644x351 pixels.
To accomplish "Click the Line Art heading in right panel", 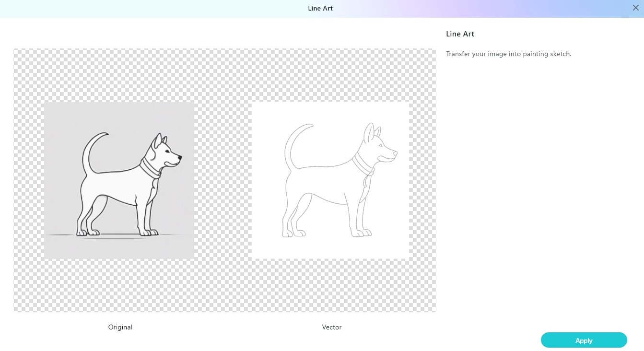I will pos(460,34).
